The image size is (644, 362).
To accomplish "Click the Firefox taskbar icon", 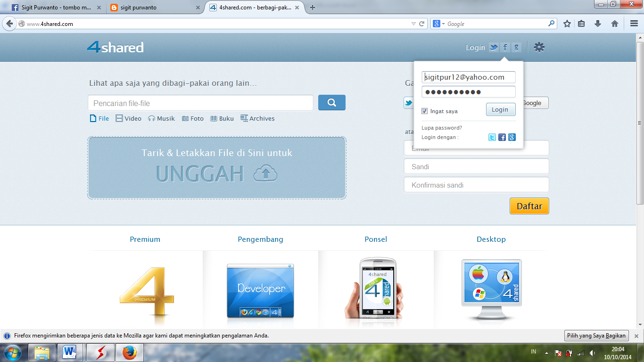I will click(129, 353).
